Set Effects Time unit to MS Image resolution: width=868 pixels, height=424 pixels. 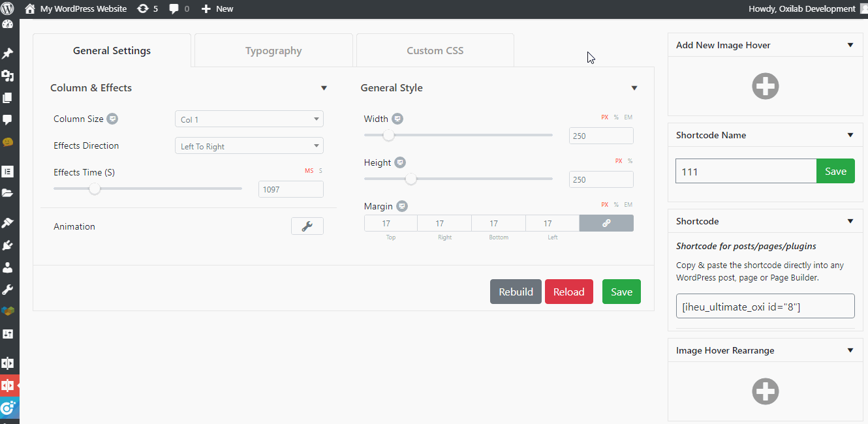click(309, 171)
